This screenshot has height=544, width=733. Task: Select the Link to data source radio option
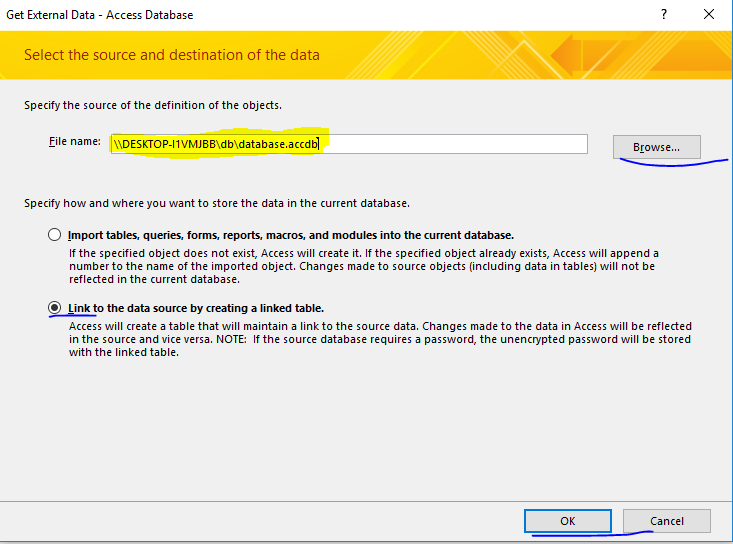coord(55,308)
